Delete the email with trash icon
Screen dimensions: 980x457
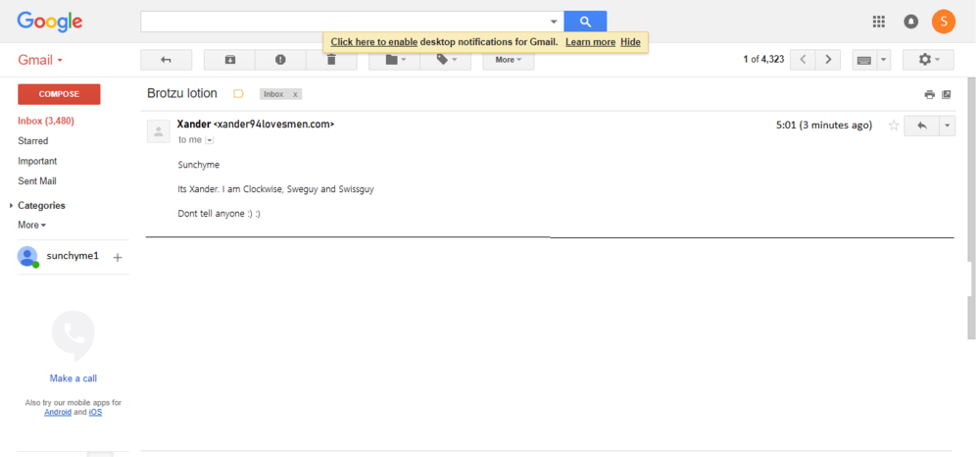pyautogui.click(x=331, y=61)
